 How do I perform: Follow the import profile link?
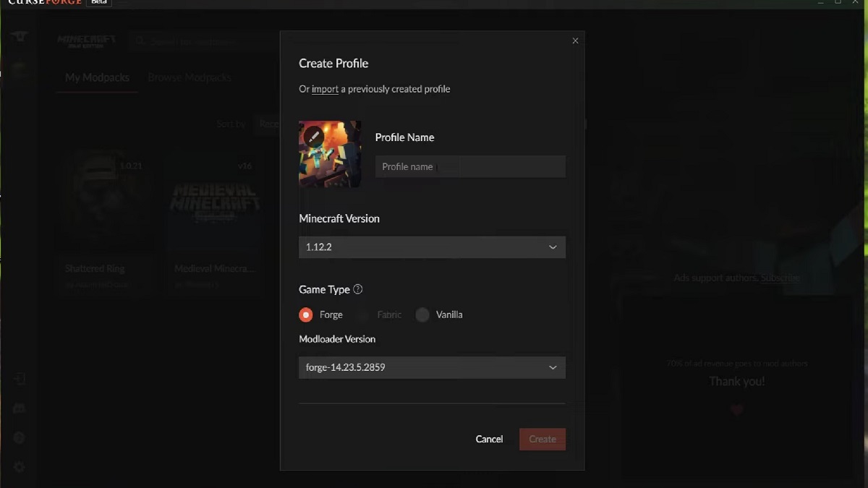[x=325, y=89]
